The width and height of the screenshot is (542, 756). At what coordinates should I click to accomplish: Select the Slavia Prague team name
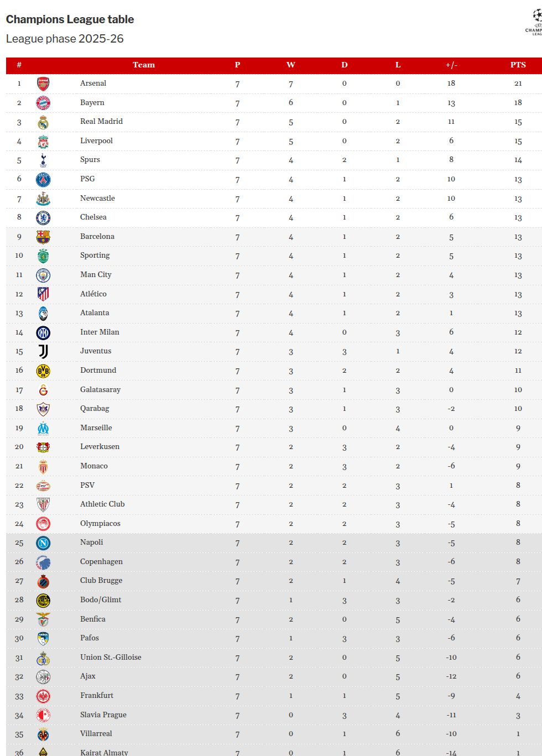click(x=103, y=715)
